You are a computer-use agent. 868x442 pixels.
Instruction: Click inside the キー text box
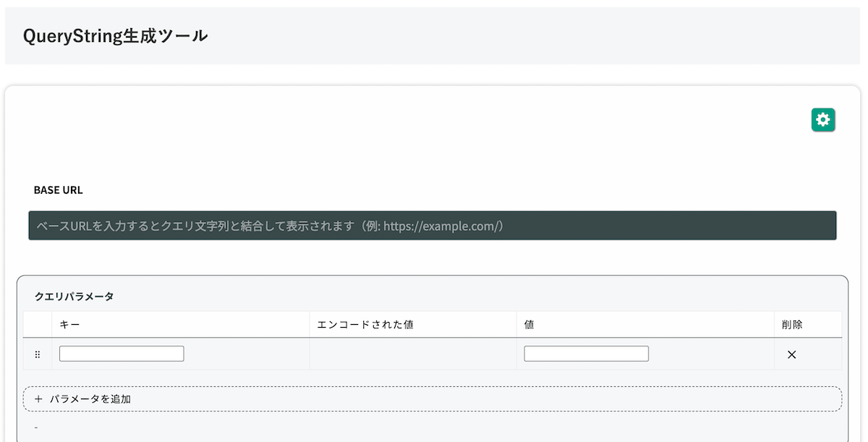(121, 353)
